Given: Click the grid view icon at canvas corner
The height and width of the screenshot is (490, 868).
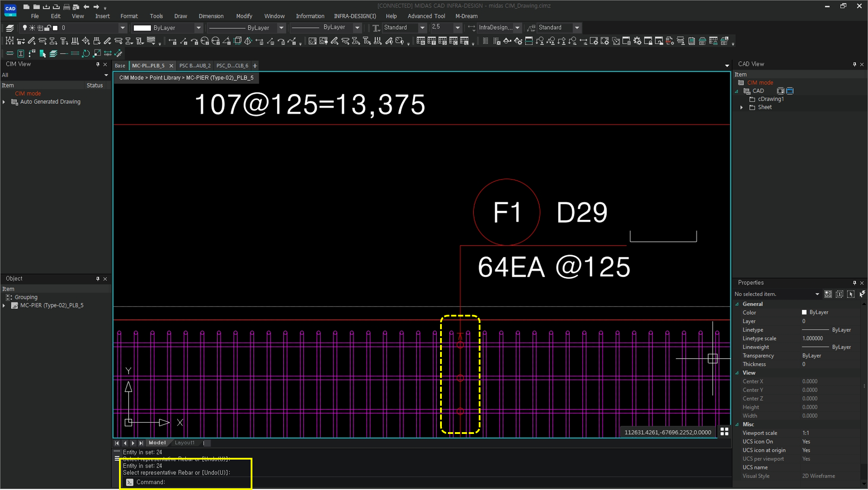Looking at the screenshot, I should (724, 431).
